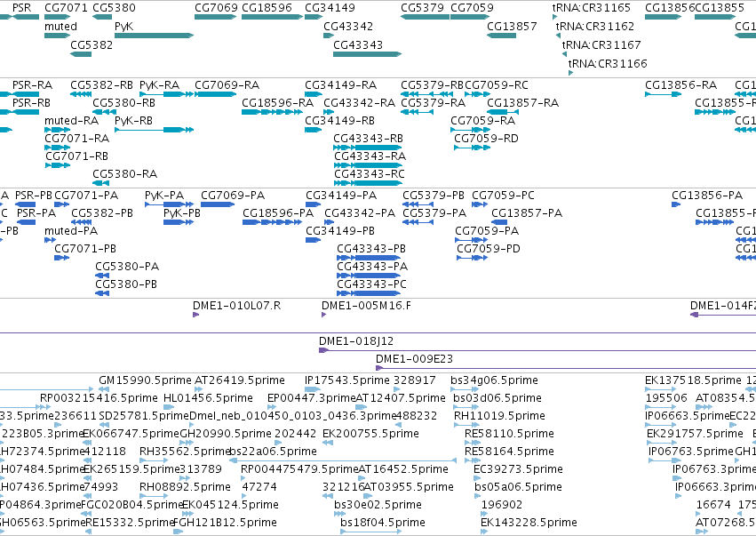Open the AT26419.5prime EST
This screenshot has width=756, height=536.
coord(198,389)
